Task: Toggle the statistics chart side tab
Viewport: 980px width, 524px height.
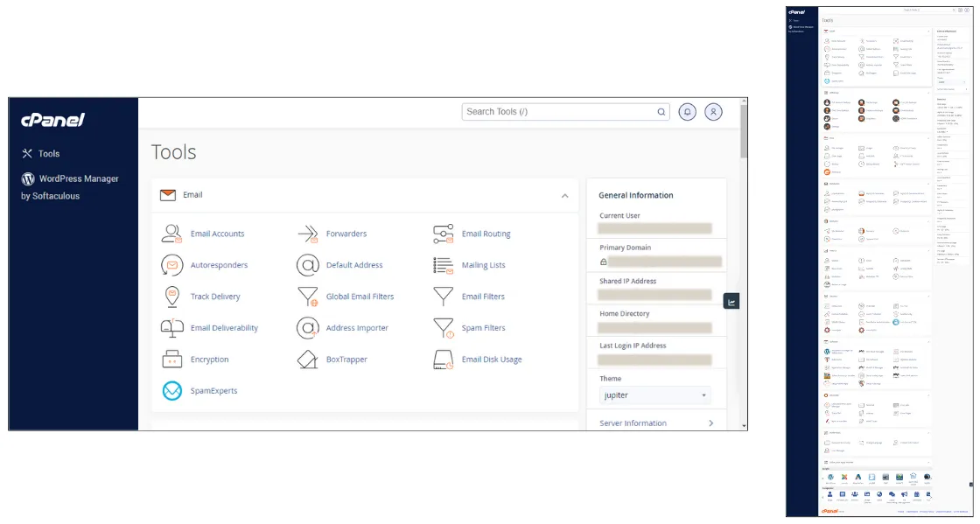Action: (x=731, y=302)
